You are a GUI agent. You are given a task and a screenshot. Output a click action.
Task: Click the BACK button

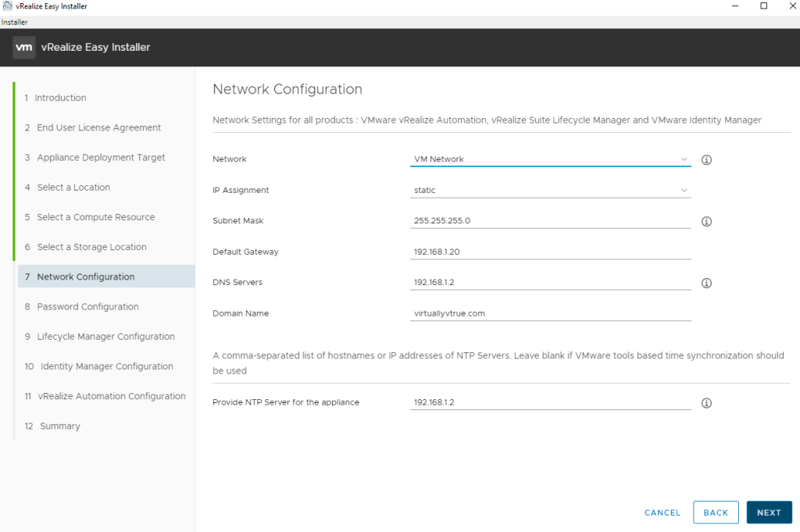(716, 512)
